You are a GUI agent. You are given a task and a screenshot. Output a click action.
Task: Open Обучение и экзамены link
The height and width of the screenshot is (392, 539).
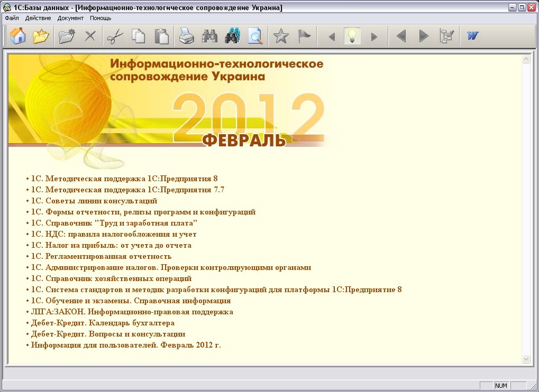[x=131, y=301]
